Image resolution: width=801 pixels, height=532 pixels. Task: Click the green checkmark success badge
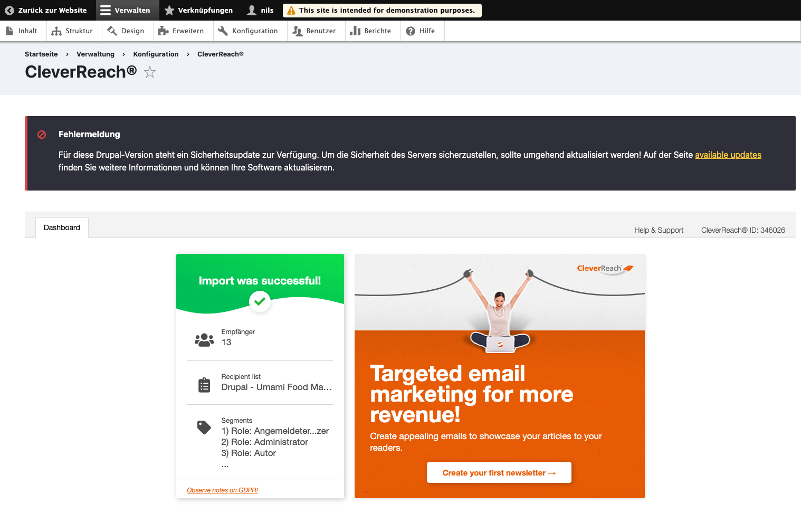260,301
